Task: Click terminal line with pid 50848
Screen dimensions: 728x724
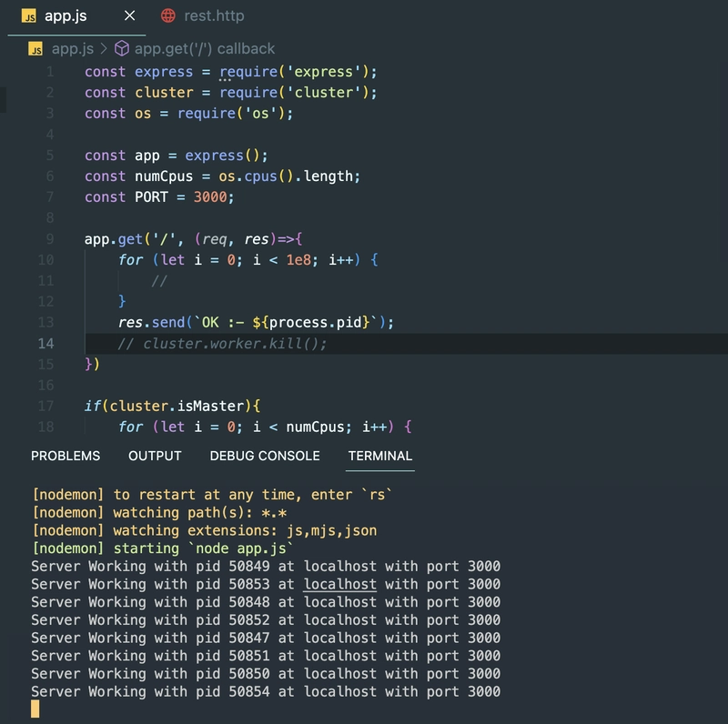Action: (266, 602)
